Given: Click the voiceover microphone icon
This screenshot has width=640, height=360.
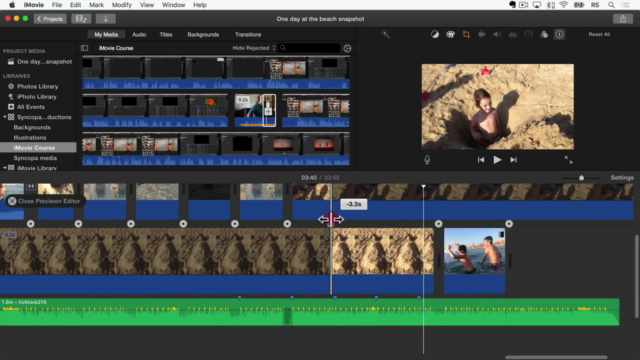Looking at the screenshot, I should click(x=427, y=160).
